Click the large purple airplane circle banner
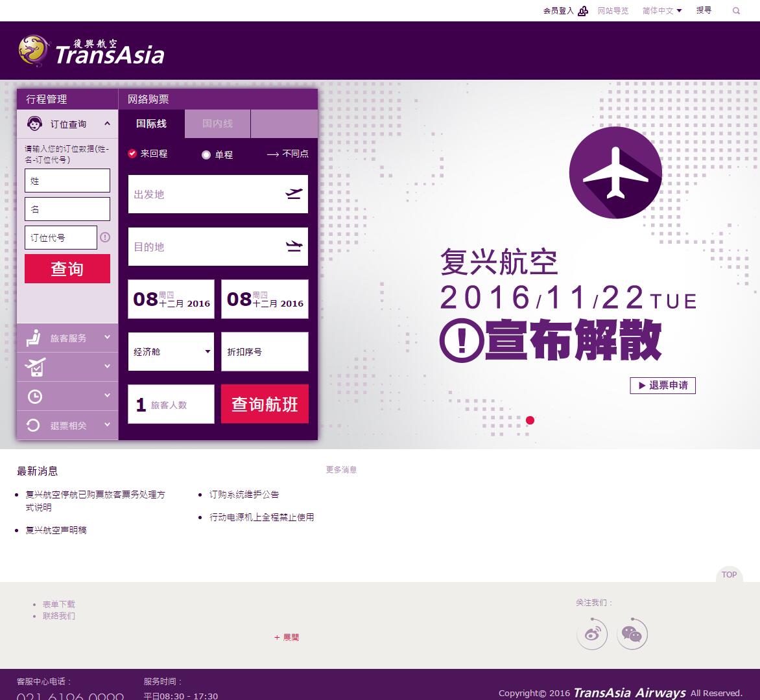Screen dimensions: 760x700 [x=615, y=172]
